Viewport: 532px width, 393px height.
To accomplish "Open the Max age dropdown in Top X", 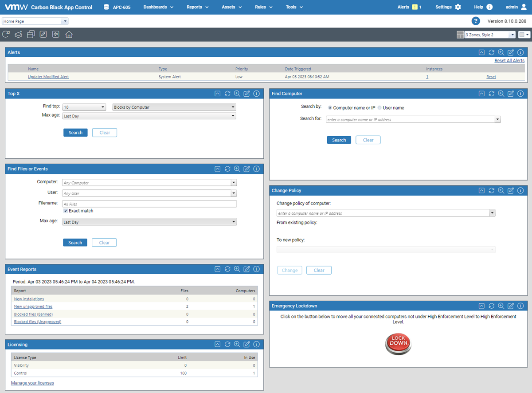I will [x=232, y=116].
